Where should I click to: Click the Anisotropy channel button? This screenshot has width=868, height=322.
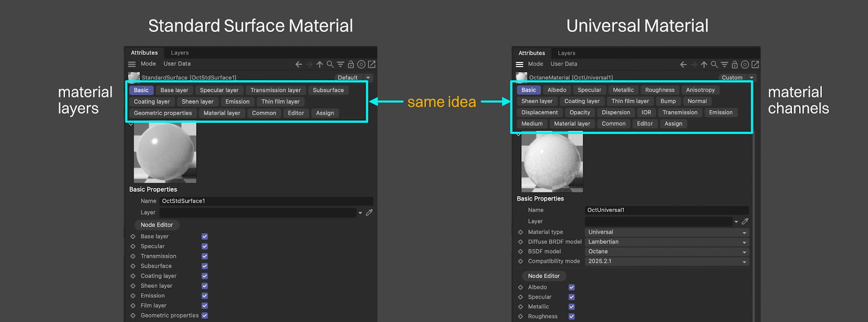(x=700, y=90)
